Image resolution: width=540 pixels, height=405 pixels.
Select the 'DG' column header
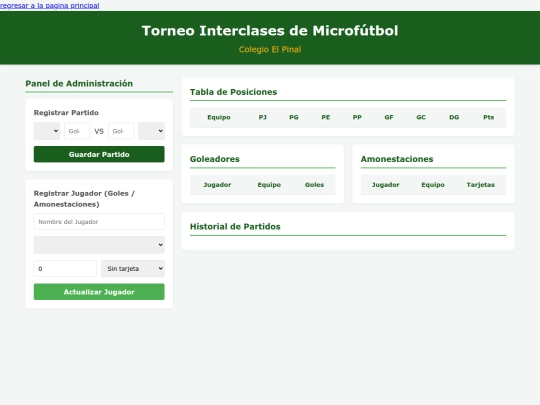[454, 117]
